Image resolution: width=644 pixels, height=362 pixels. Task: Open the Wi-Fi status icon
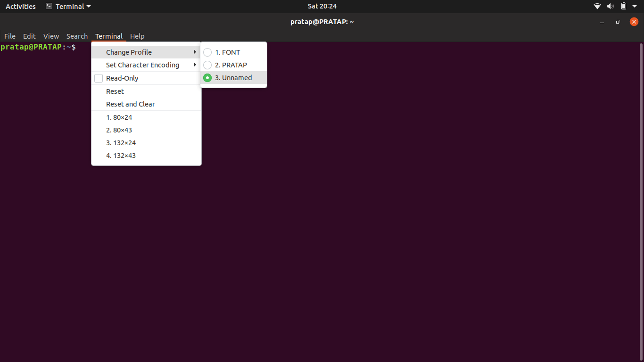click(597, 6)
